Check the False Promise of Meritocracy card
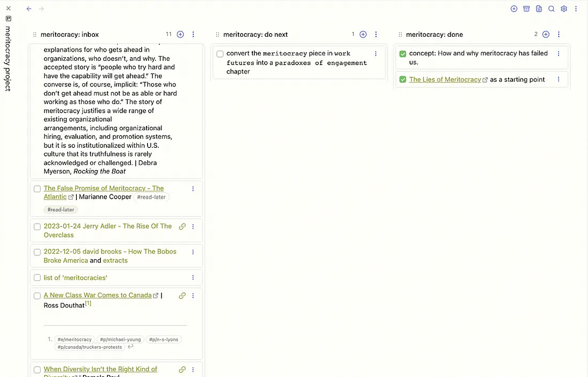Image resolution: width=588 pixels, height=377 pixels. point(37,189)
